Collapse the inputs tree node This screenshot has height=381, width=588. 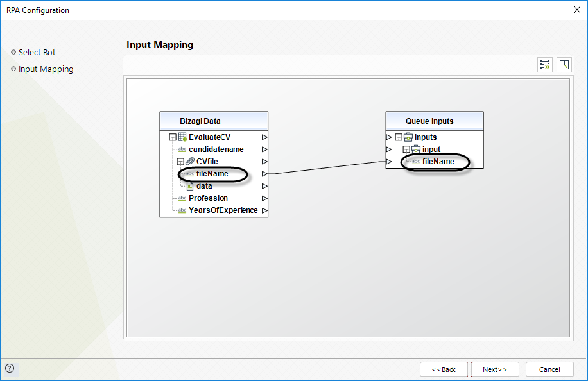coord(399,137)
